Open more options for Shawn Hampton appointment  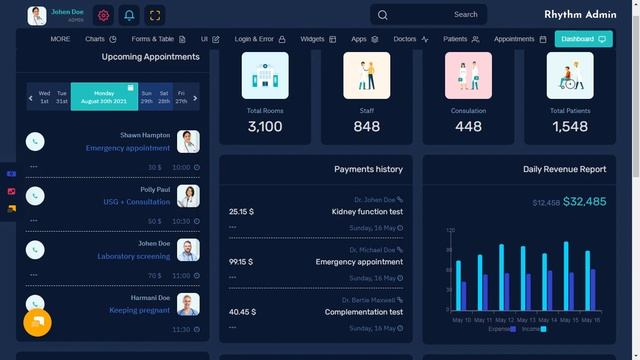point(33,166)
